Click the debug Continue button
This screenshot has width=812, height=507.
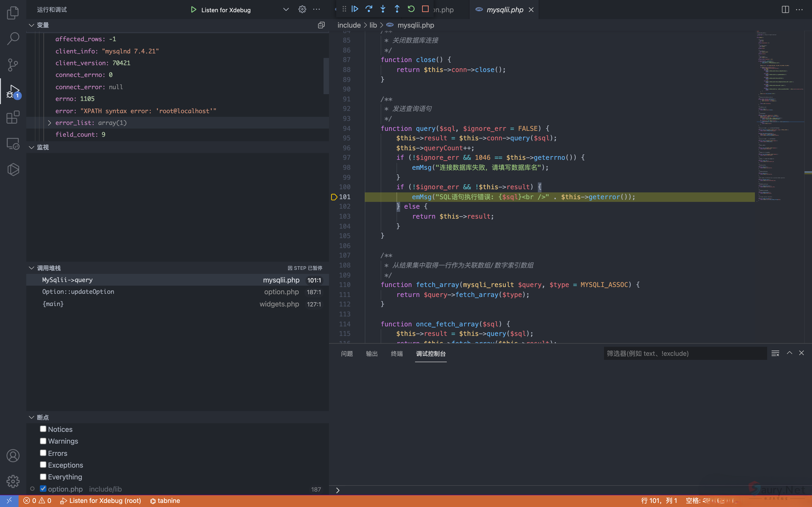[355, 9]
